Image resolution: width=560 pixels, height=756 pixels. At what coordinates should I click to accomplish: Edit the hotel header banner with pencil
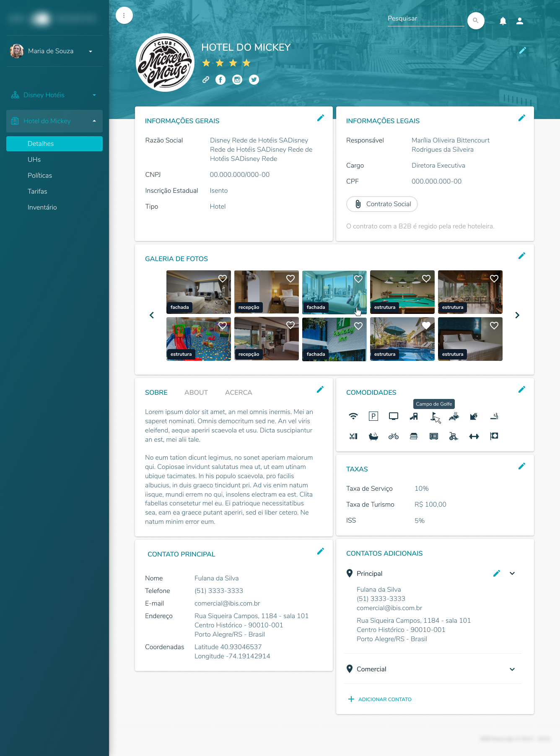click(x=522, y=50)
